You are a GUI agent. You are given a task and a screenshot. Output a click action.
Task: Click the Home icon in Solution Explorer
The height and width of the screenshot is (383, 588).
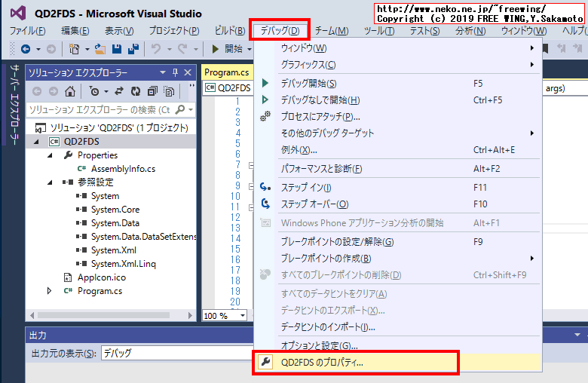click(70, 91)
